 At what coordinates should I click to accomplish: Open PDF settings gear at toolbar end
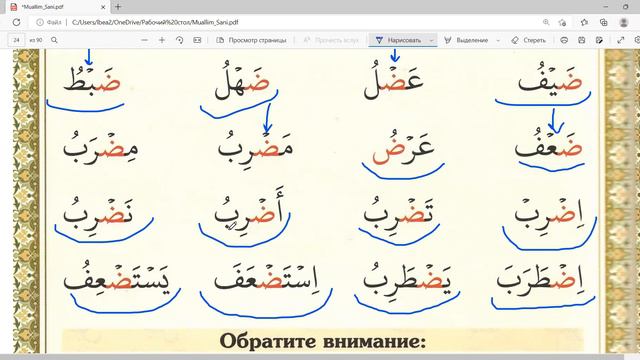point(637,40)
